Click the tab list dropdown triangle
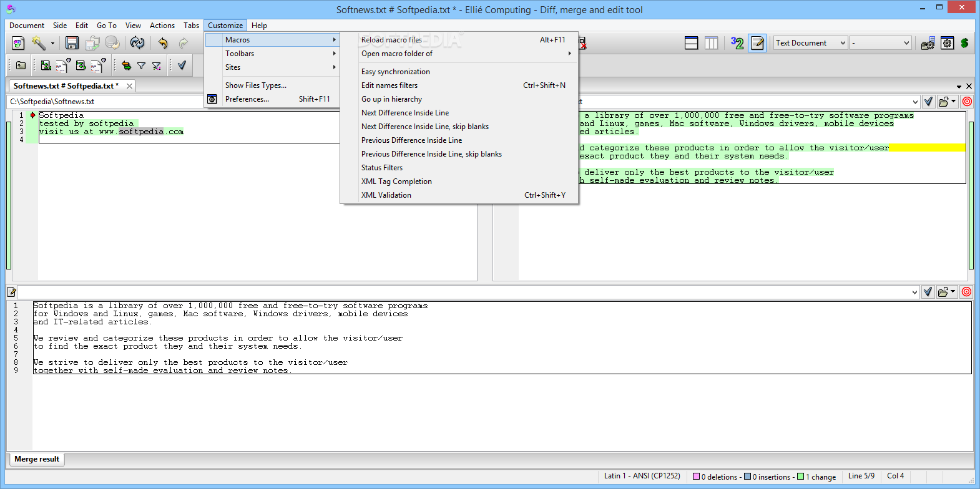Viewport: 980px width, 489px height. coord(959,87)
